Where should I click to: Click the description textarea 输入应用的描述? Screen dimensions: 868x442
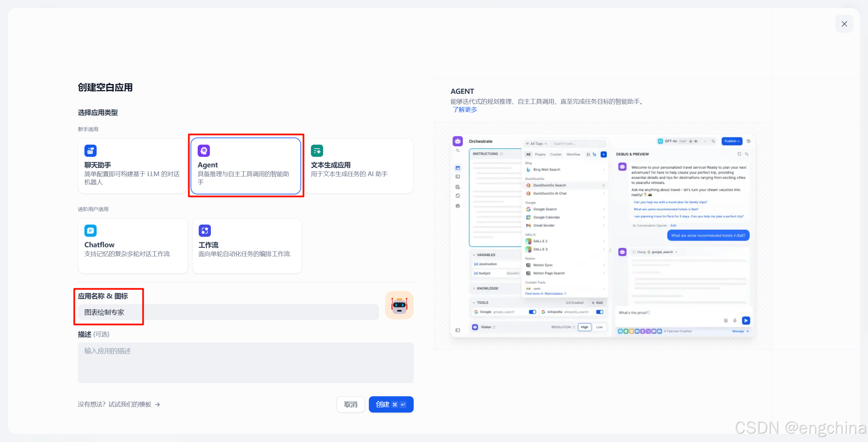click(245, 362)
